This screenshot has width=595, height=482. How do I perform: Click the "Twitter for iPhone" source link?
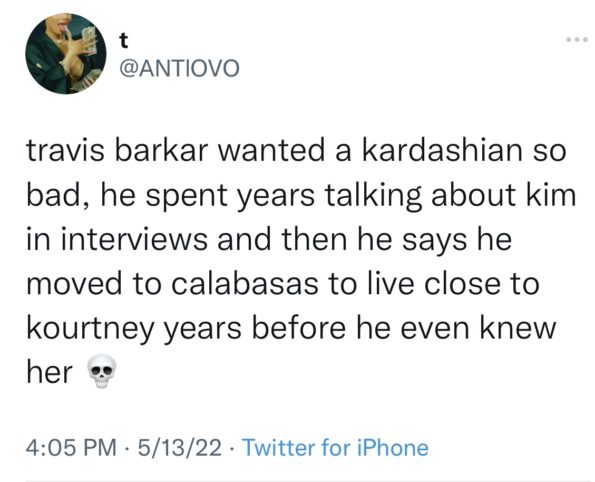pyautogui.click(x=335, y=447)
